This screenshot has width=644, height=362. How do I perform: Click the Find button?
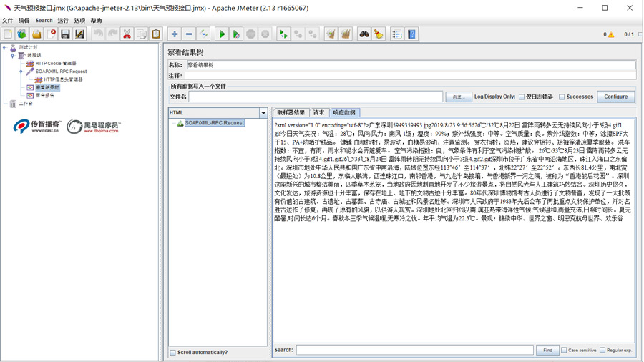coord(547,350)
